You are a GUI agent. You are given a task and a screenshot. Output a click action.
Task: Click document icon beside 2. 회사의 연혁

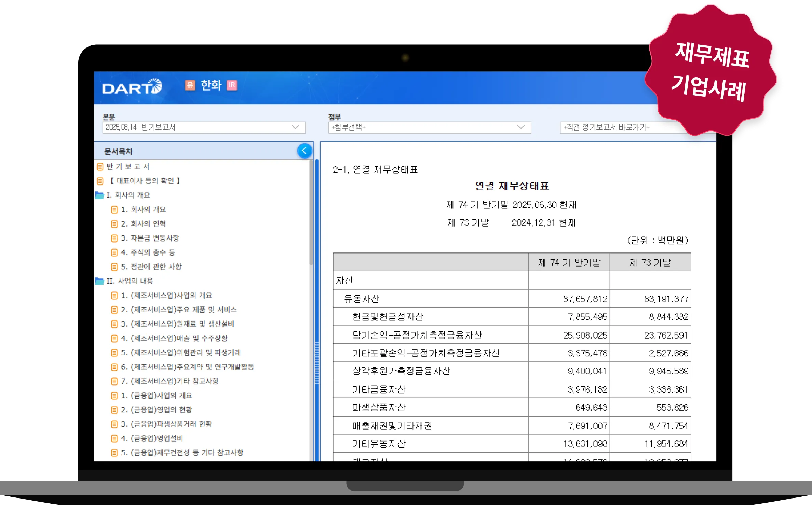(x=114, y=224)
